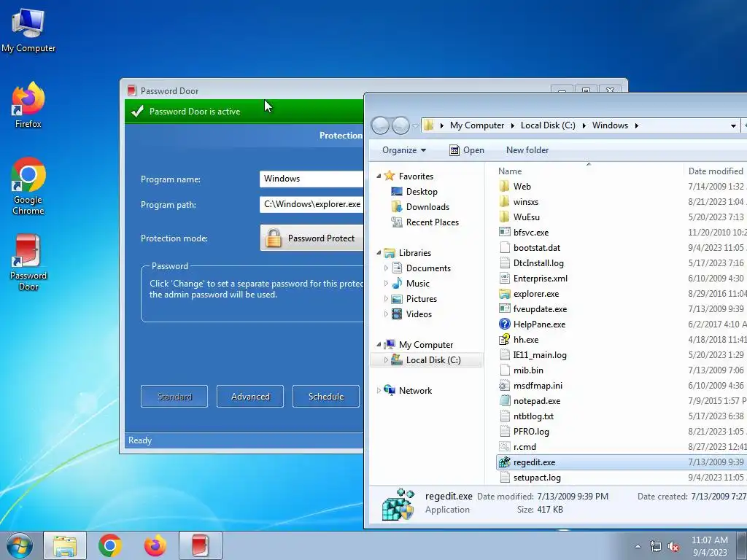Click Open in the Explorer toolbar
Image resolution: width=747 pixels, height=560 pixels.
click(466, 150)
